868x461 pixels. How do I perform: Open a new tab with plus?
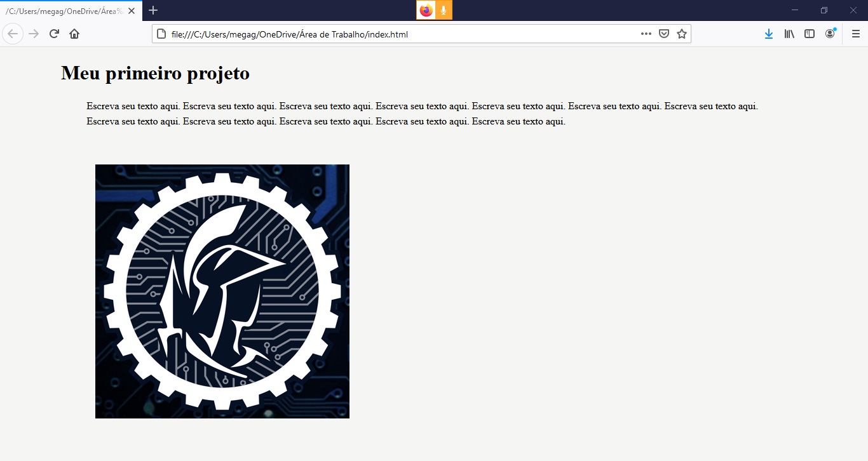(x=153, y=10)
